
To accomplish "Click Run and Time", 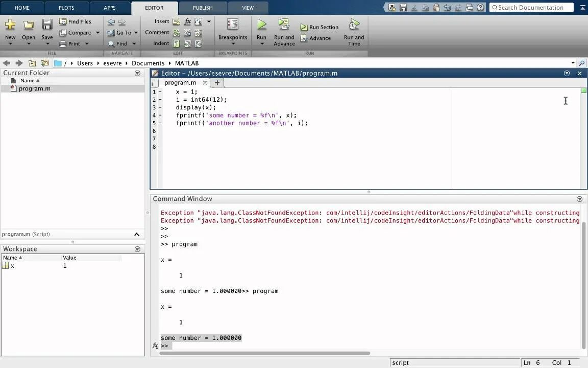I will click(x=354, y=33).
